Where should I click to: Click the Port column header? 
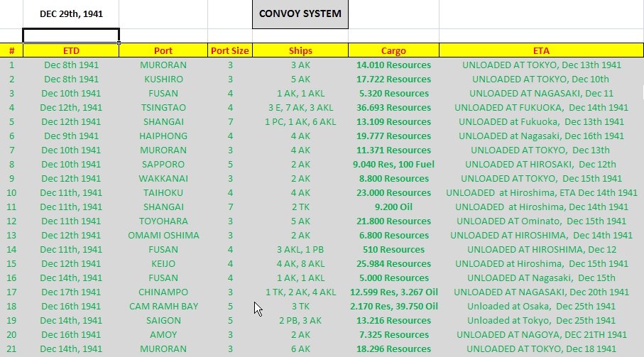[x=163, y=50]
